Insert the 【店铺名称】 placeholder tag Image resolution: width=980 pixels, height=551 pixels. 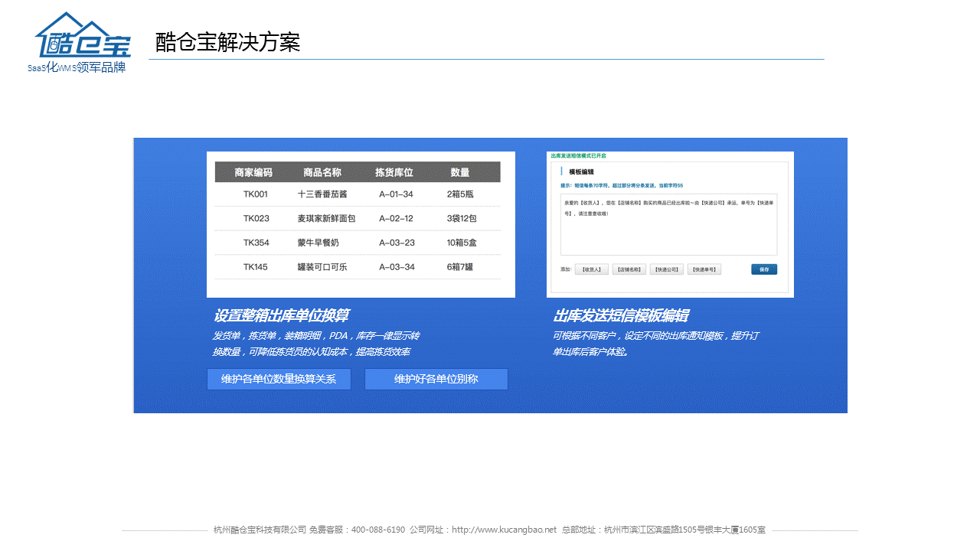tap(628, 269)
